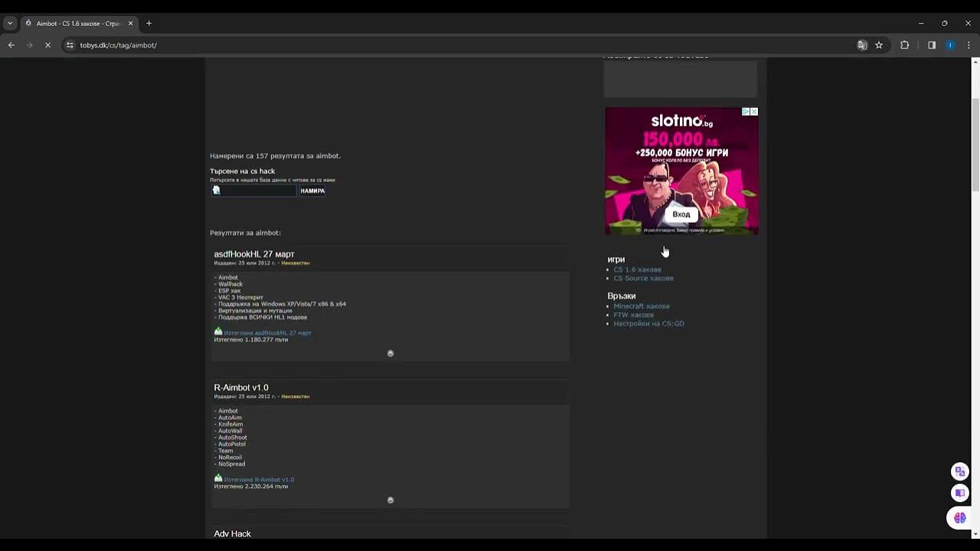The width and height of the screenshot is (980, 551).
Task: Click the download icon for asdfHookHL
Action: (218, 331)
